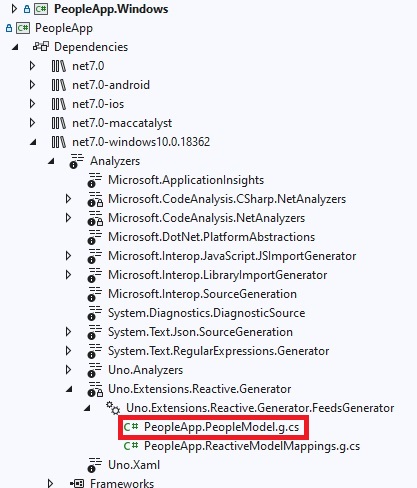Click the PeopleApp.Windows C# project icon
Viewport: 417px width, 488px height.
[x=41, y=9]
